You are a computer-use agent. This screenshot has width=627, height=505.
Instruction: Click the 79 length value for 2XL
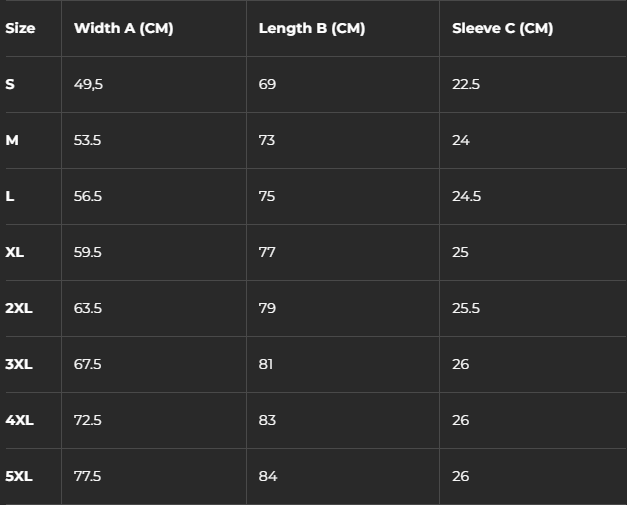click(267, 308)
